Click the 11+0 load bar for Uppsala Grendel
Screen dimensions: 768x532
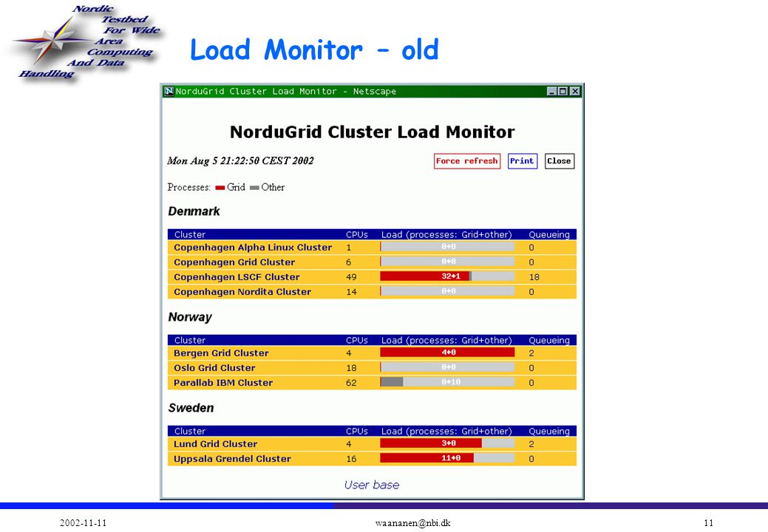[447, 458]
